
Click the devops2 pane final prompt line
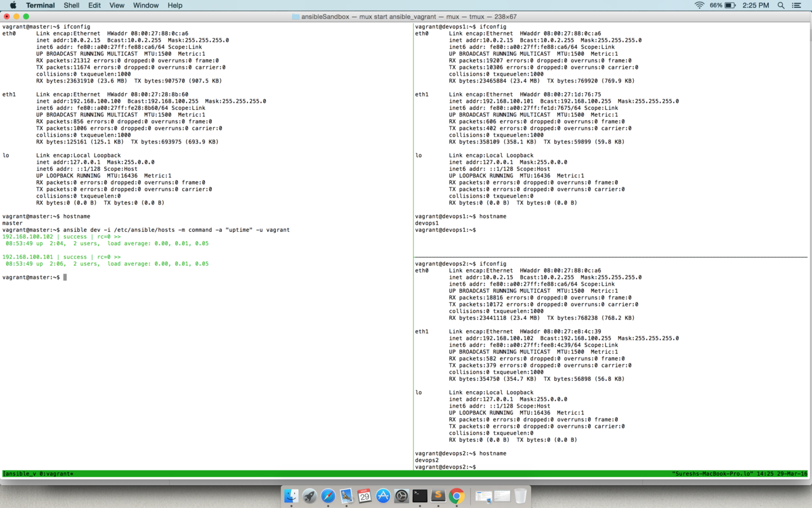[445, 467]
